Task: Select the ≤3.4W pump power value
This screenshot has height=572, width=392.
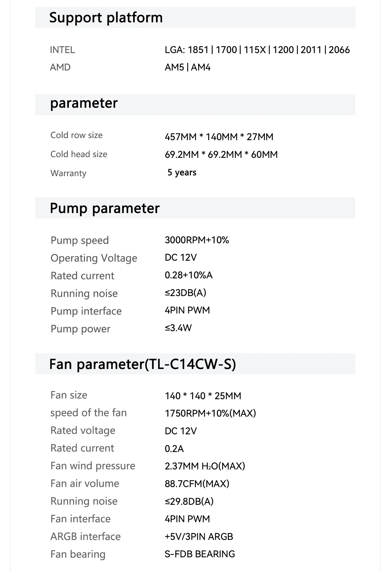Action: pos(178,328)
